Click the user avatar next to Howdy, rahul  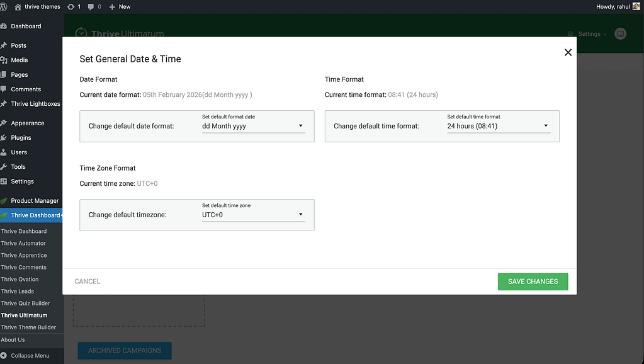(636, 6)
